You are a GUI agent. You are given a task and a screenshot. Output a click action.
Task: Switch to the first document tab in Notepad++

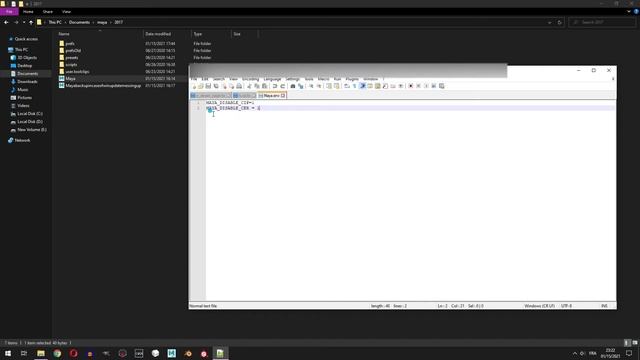tap(211, 96)
